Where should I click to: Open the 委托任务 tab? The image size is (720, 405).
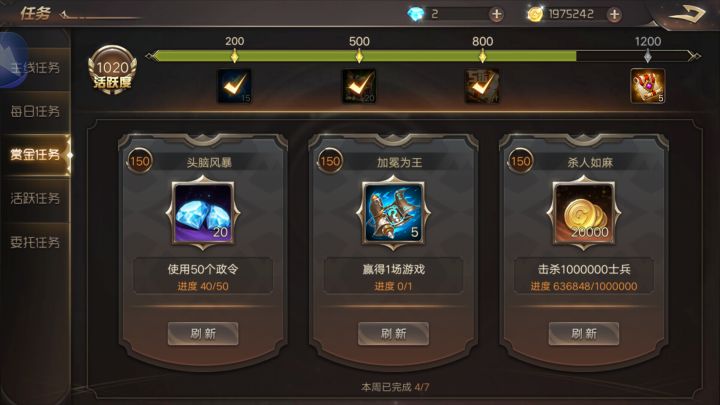(35, 242)
